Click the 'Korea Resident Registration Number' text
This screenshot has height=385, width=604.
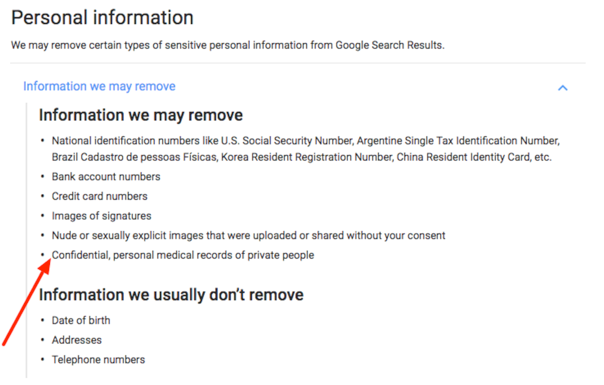pyautogui.click(x=307, y=157)
